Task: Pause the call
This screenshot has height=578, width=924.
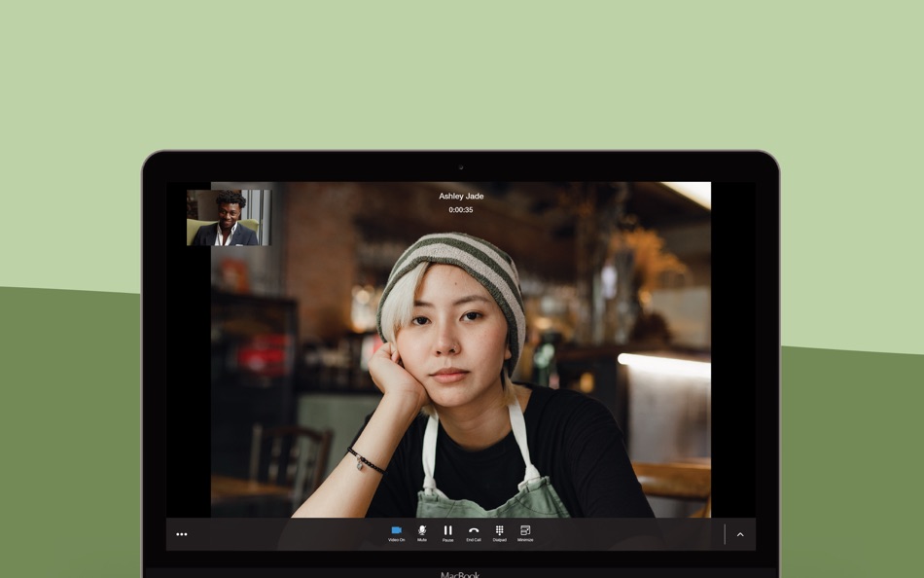Action: pos(447,533)
